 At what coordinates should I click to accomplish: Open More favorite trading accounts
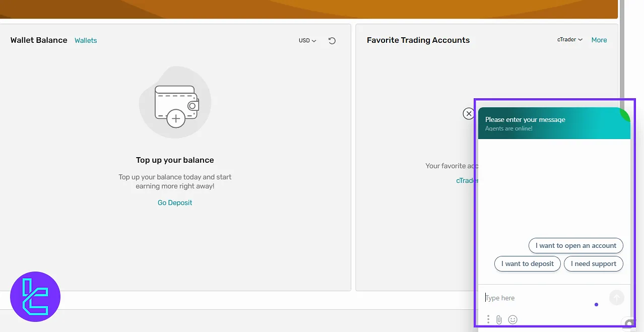point(599,40)
